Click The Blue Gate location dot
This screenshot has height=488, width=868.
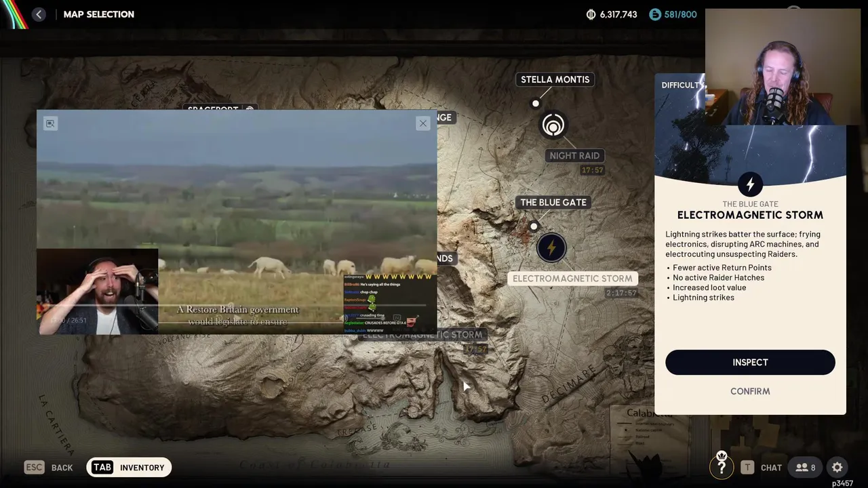(x=534, y=226)
